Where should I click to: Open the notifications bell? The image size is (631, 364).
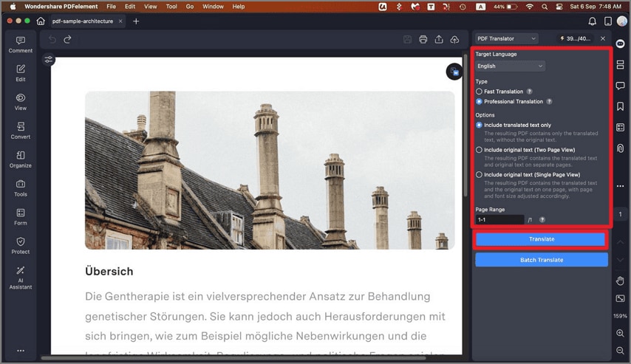pos(593,21)
